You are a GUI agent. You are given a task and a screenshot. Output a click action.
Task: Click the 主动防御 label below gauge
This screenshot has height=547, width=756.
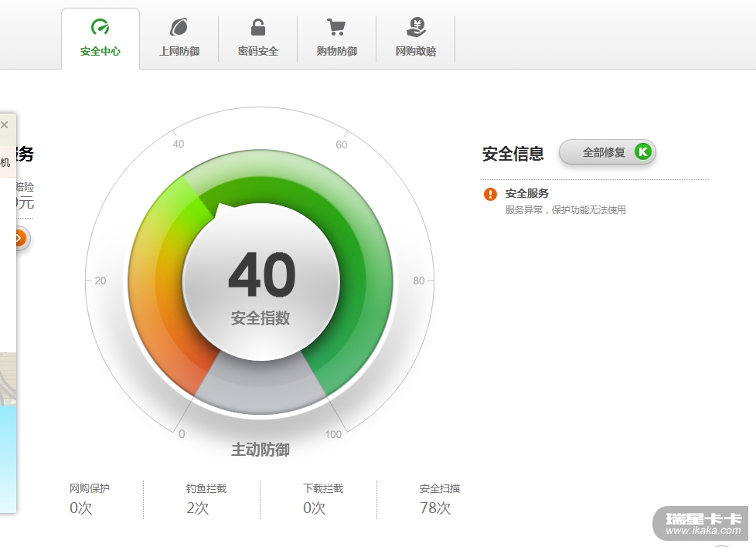pos(261,450)
